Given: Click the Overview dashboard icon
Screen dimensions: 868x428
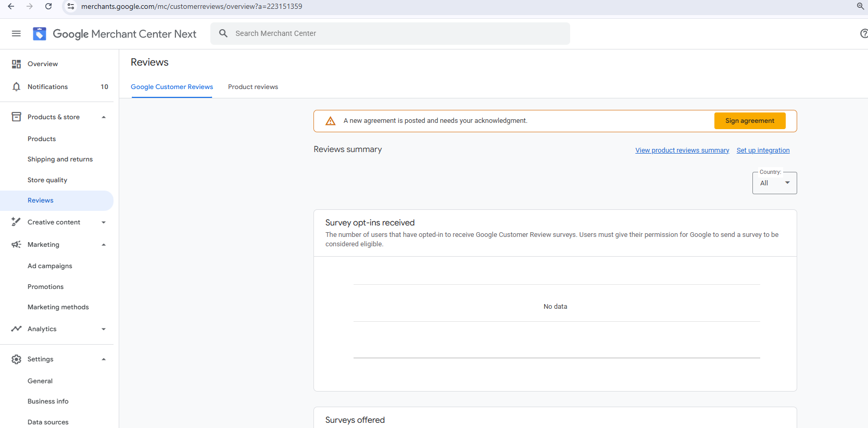Looking at the screenshot, I should pyautogui.click(x=16, y=64).
